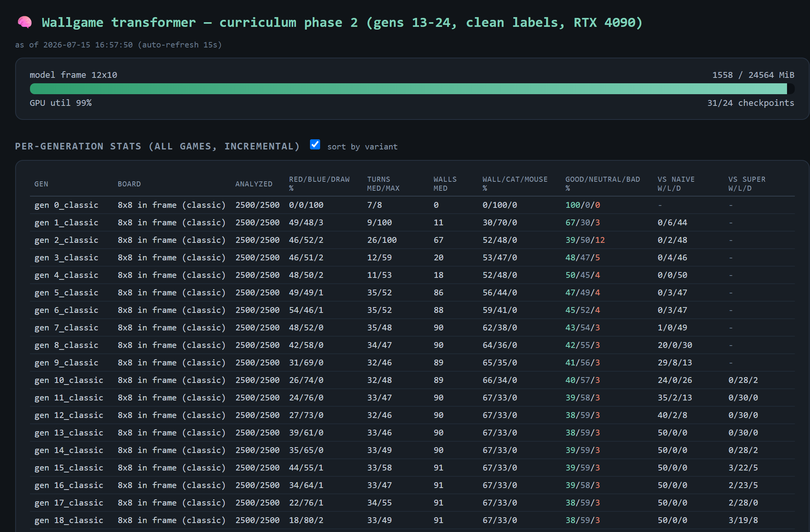Select the gen 4_classic row label

pos(66,275)
